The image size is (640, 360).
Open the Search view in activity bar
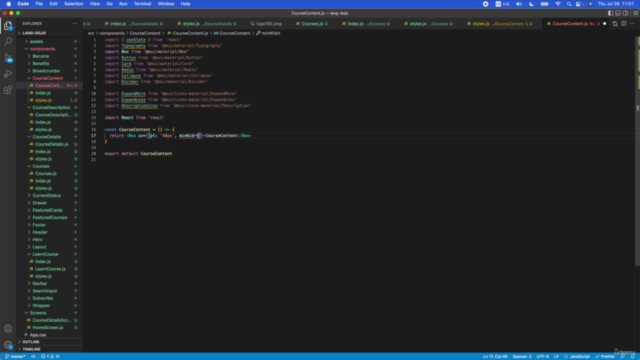8,42
